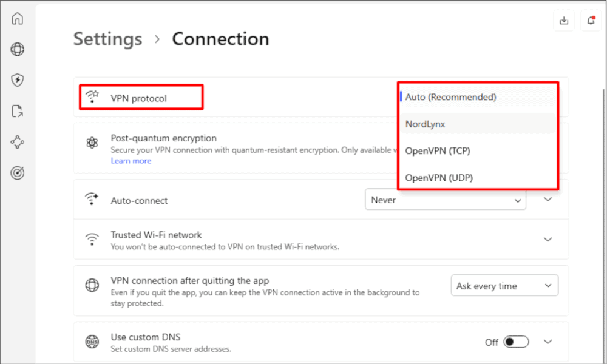
Task: Click the Trusted Wi-Fi network title
Action: pos(157,235)
